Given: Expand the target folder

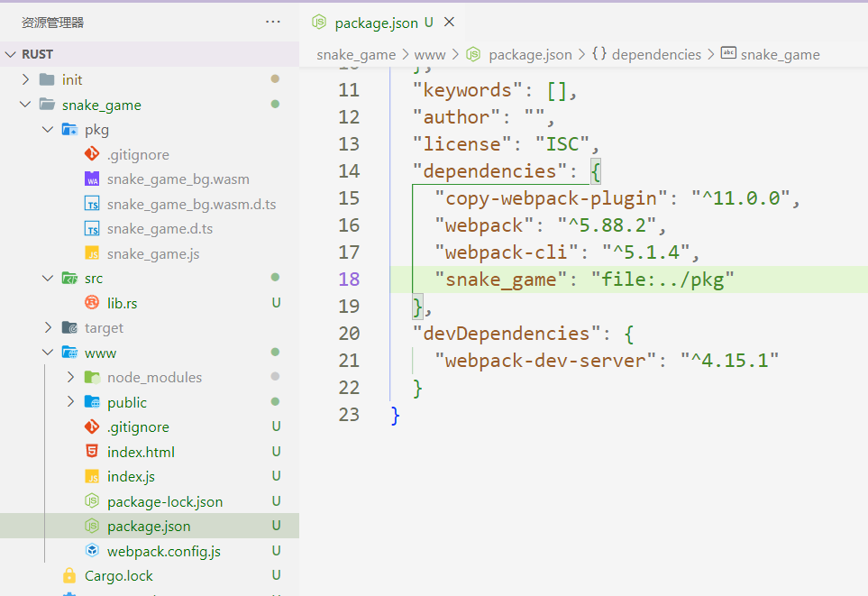Looking at the screenshot, I should pos(48,328).
